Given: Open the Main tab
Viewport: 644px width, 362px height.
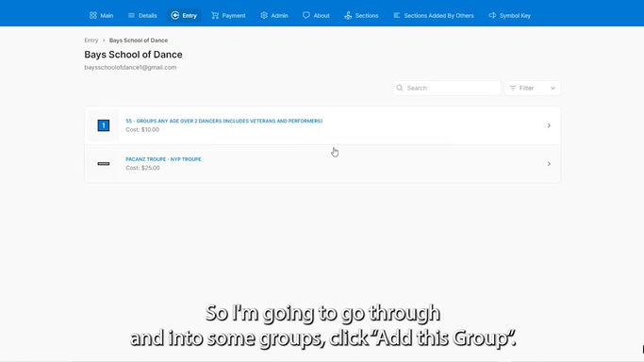Looking at the screenshot, I should point(101,16).
